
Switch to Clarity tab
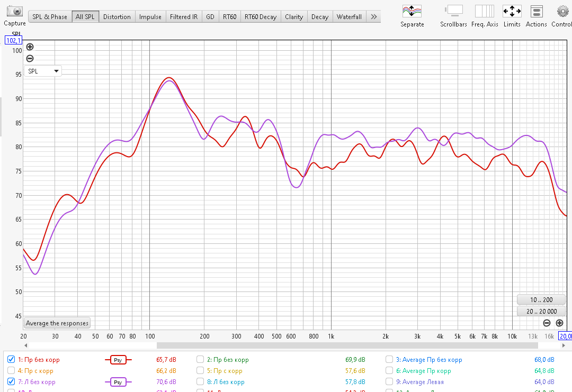[x=293, y=17]
